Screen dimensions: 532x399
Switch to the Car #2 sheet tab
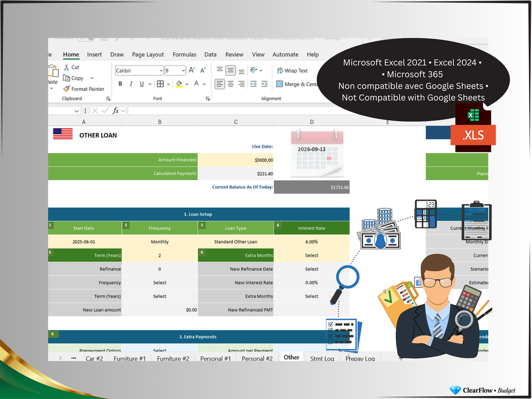tap(95, 358)
